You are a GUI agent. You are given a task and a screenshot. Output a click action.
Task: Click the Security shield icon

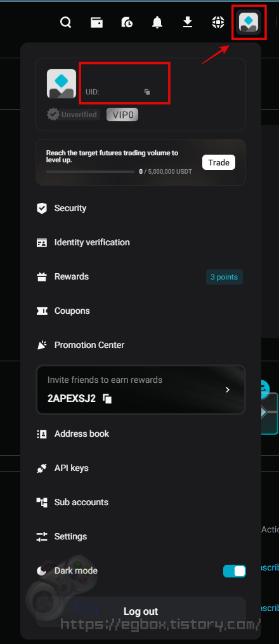42,209
